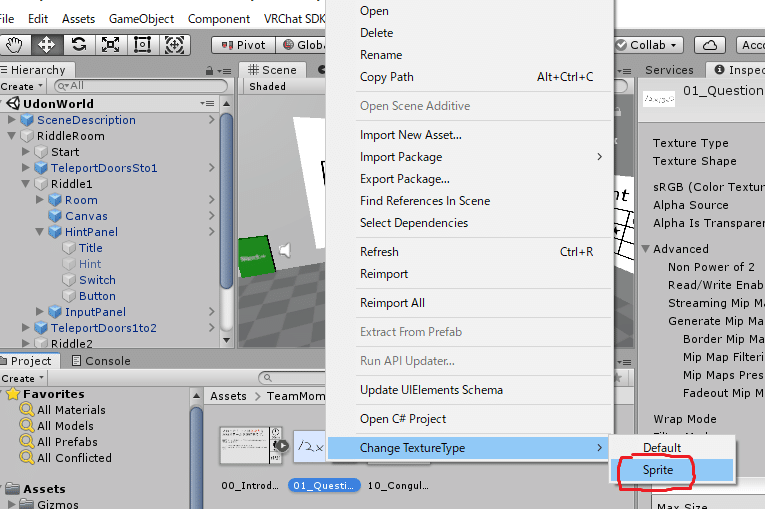The height and width of the screenshot is (509, 765).
Task: Expand TeleportDoorsSto1 in the hierarchy
Action: click(x=26, y=168)
